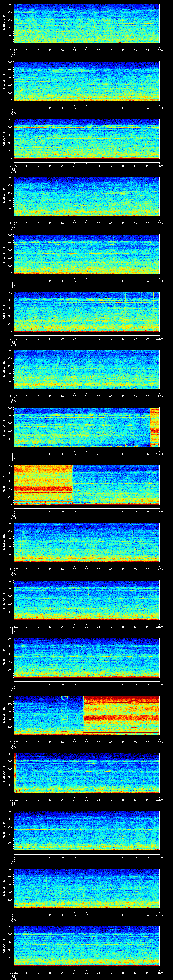Click the broadband noise burst ending the 19:21:00 spectrogram
This screenshot has width=173, height=980.
click(x=155, y=427)
